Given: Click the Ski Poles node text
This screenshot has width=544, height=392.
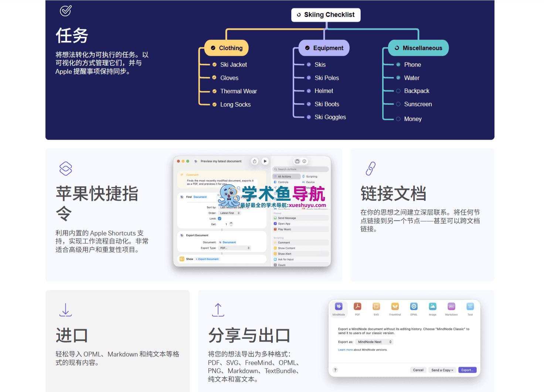Looking at the screenshot, I should pos(327,78).
